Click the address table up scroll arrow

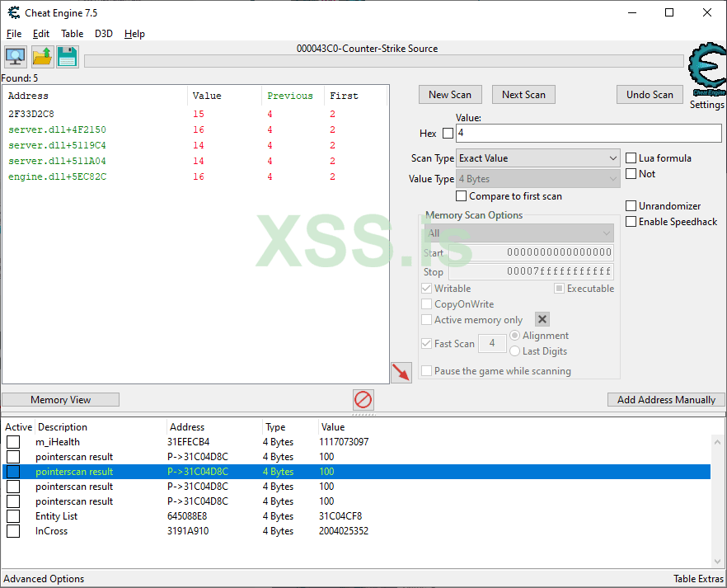[718, 442]
